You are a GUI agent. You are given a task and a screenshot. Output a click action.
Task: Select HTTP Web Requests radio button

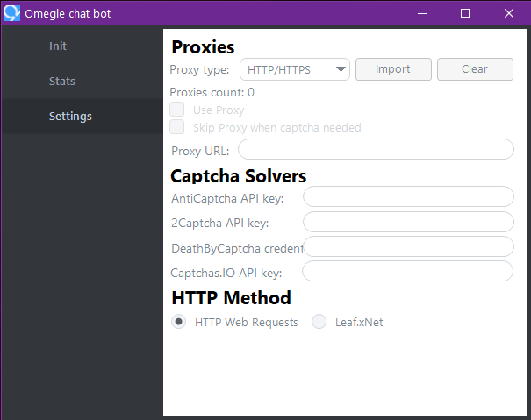[179, 322]
